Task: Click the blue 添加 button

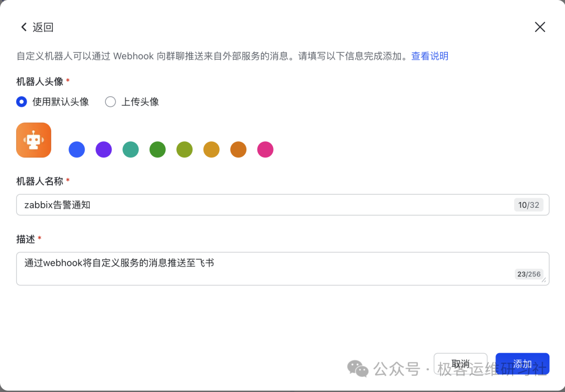Action: (522, 364)
